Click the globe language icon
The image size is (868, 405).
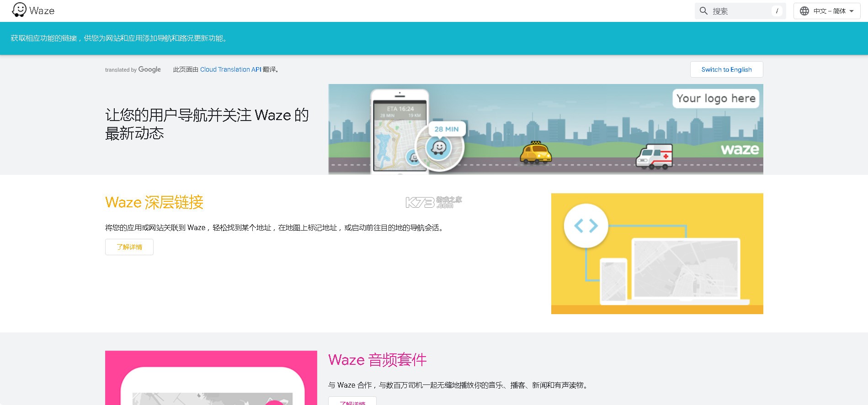click(x=804, y=11)
